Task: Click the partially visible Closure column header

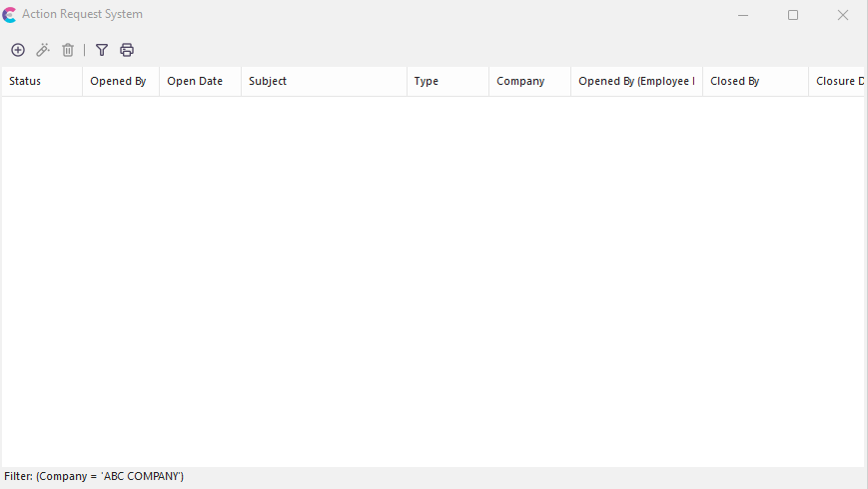Action: point(839,82)
